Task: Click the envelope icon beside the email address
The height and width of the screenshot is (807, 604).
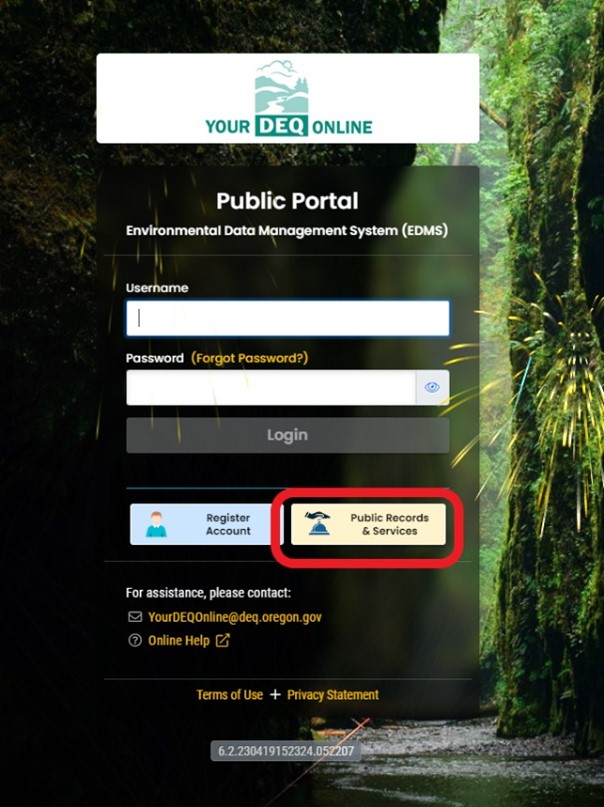Action: pos(135,617)
